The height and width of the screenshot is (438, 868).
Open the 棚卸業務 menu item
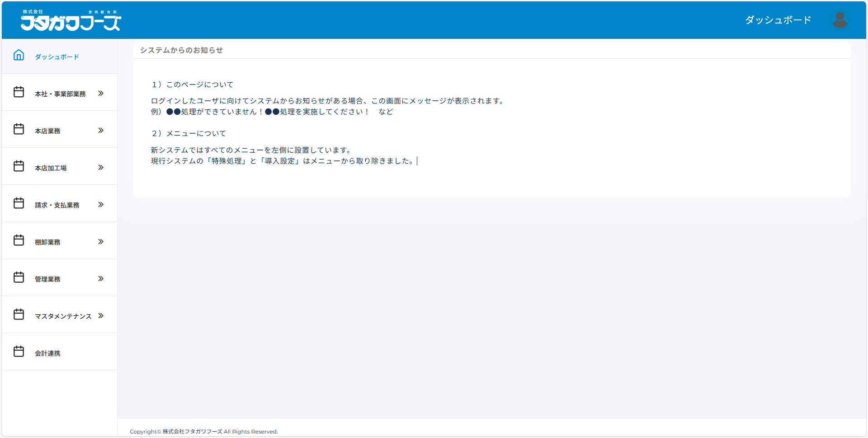(48, 242)
